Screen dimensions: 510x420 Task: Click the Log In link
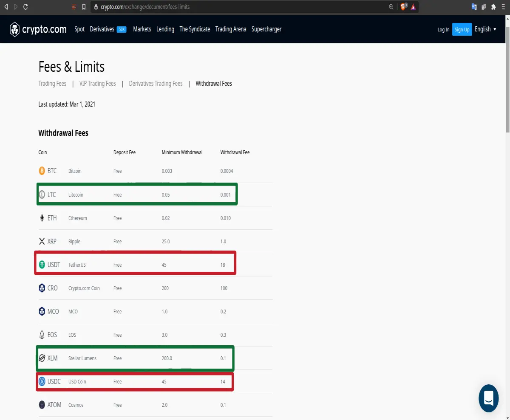tap(443, 29)
